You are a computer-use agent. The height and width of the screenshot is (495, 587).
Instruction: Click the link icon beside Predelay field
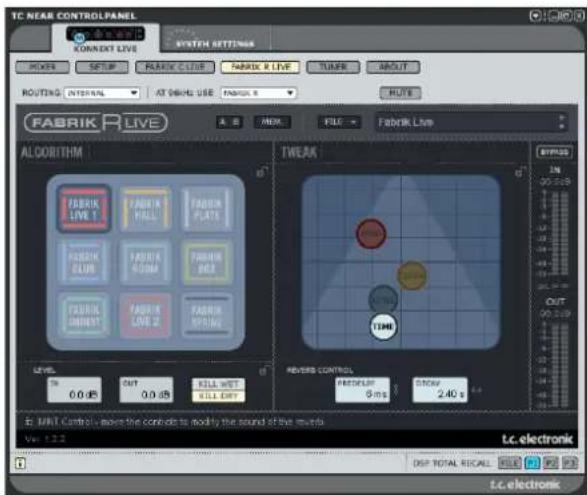(x=396, y=390)
